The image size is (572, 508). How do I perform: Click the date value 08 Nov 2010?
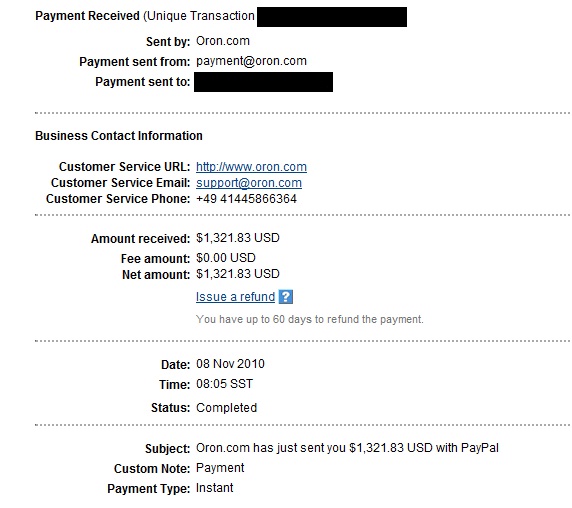click(230, 364)
